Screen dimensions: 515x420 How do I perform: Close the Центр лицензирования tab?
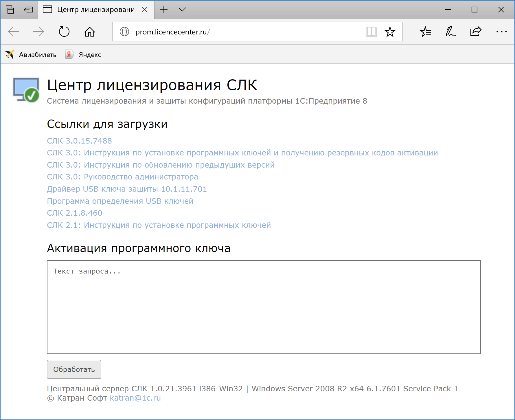(x=145, y=10)
